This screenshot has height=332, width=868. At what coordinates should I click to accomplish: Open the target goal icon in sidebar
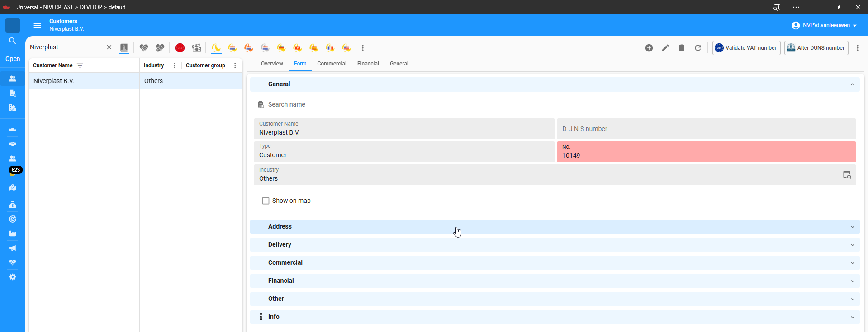13,219
